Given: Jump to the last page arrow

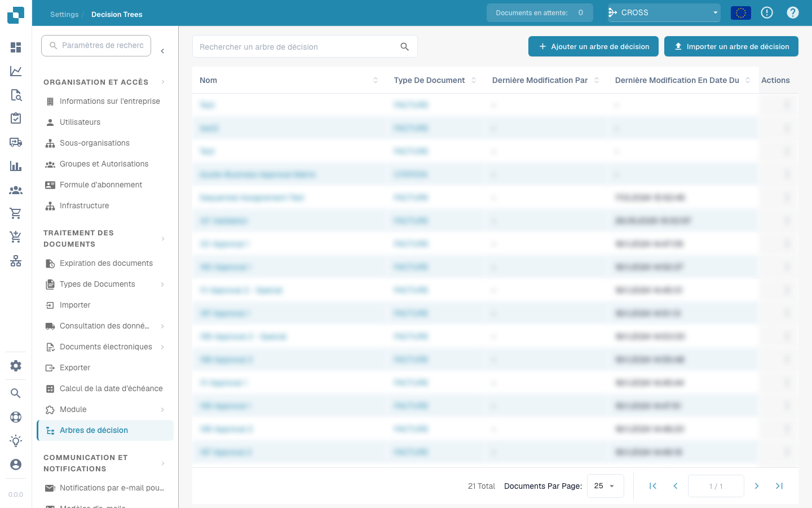Looking at the screenshot, I should (x=779, y=486).
